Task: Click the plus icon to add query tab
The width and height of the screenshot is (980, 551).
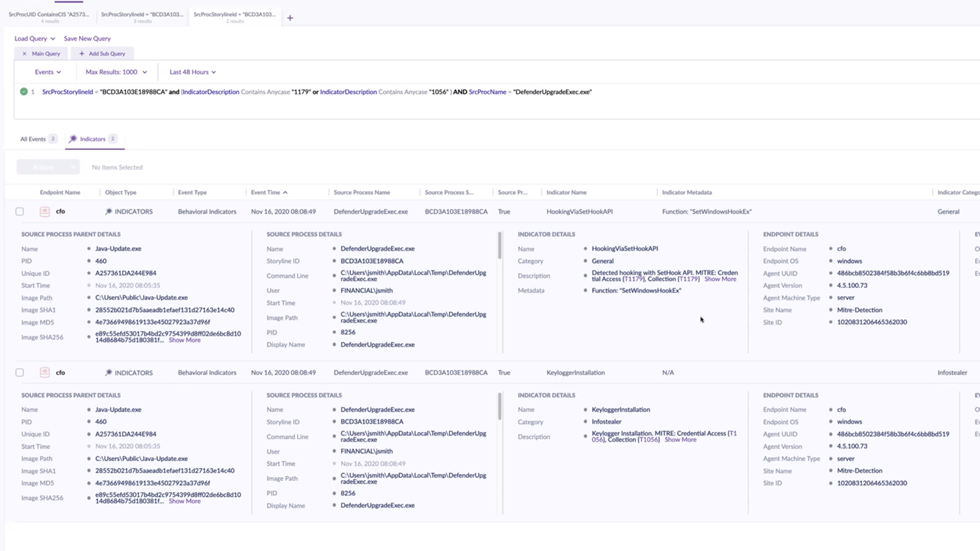Action: coord(290,18)
